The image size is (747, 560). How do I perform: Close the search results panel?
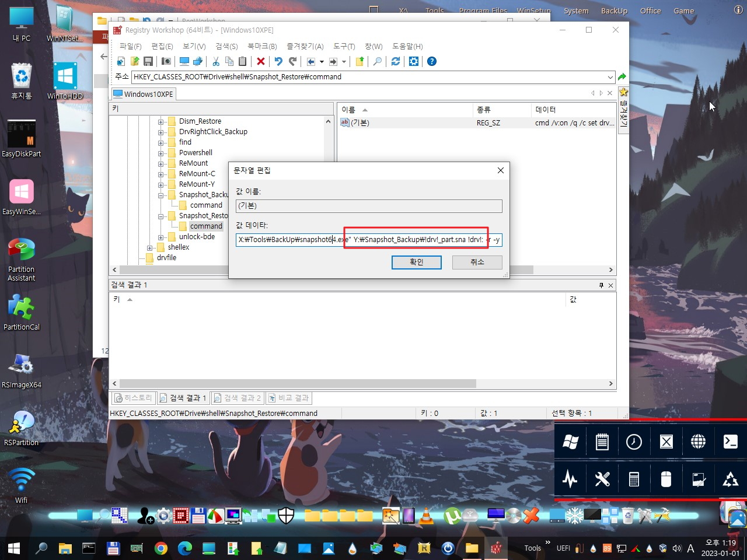(610, 285)
